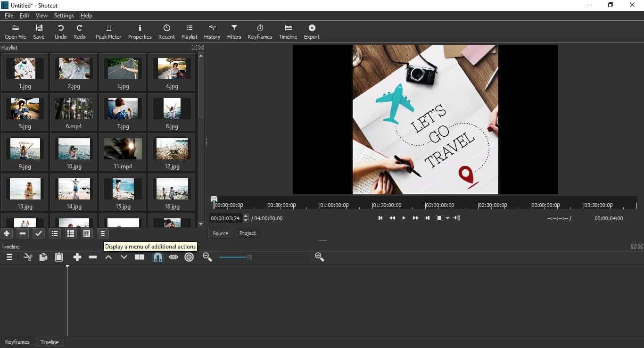Switch to the Source tab
644x348 pixels.
tap(220, 233)
